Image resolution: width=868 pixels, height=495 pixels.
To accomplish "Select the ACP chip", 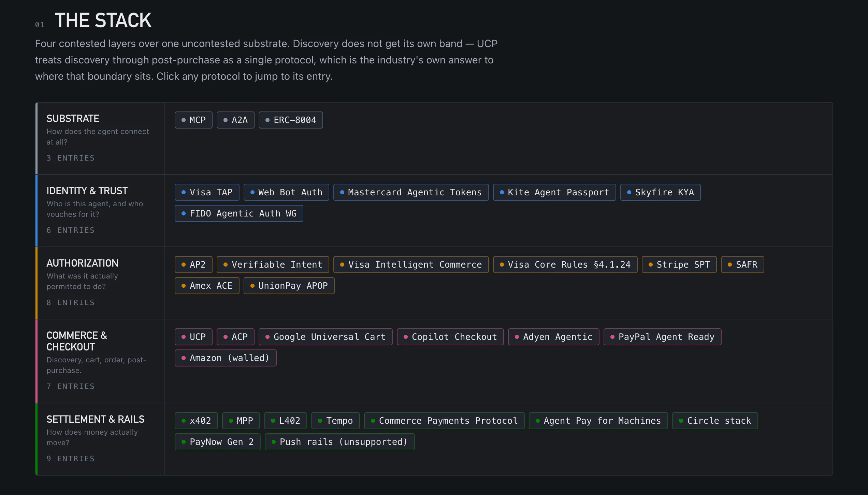I will [235, 337].
